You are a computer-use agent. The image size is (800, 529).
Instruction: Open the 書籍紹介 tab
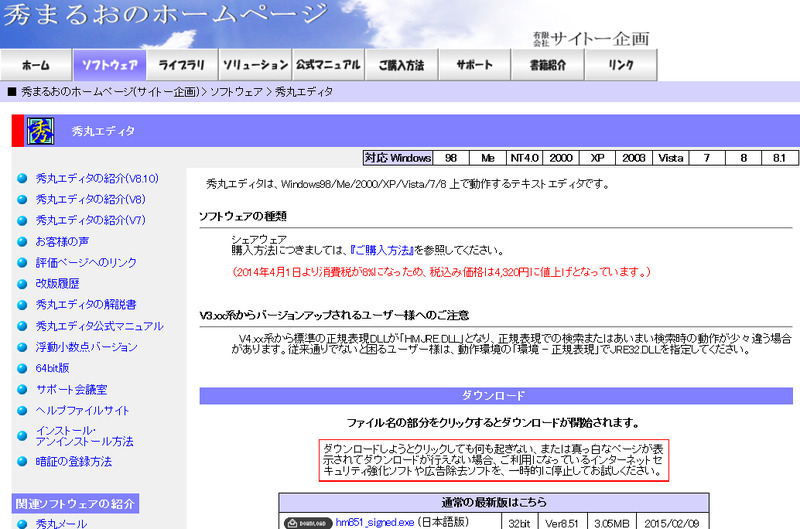547,65
